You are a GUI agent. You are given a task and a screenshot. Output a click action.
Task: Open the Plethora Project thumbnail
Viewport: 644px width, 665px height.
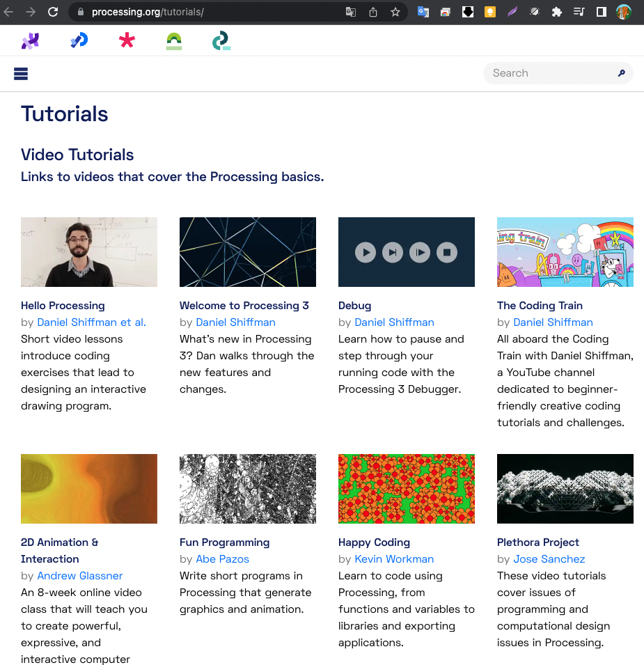click(565, 489)
